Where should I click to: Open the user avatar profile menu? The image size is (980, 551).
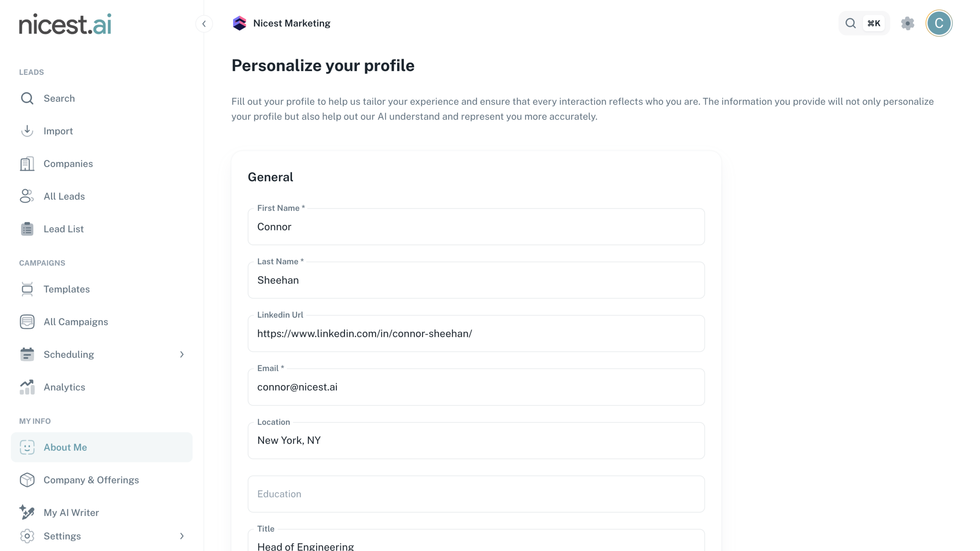pos(939,23)
